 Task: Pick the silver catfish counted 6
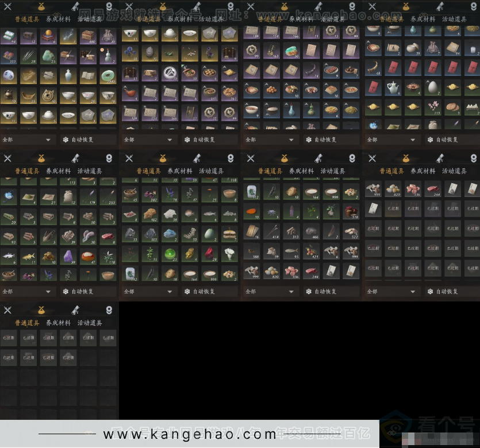[x=9, y=257]
